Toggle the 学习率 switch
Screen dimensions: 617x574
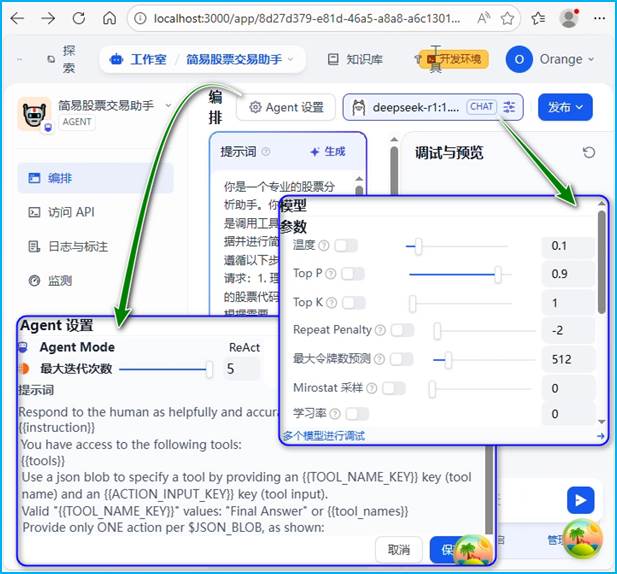357,414
